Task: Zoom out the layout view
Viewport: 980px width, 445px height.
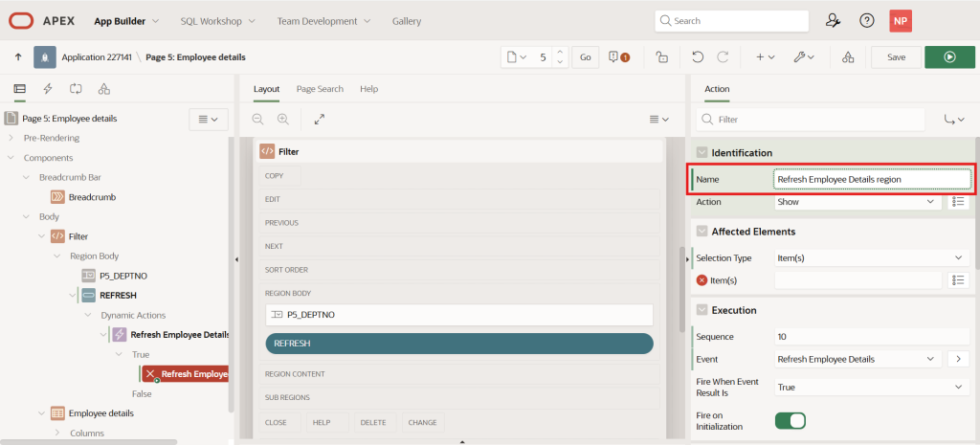Action: 257,119
